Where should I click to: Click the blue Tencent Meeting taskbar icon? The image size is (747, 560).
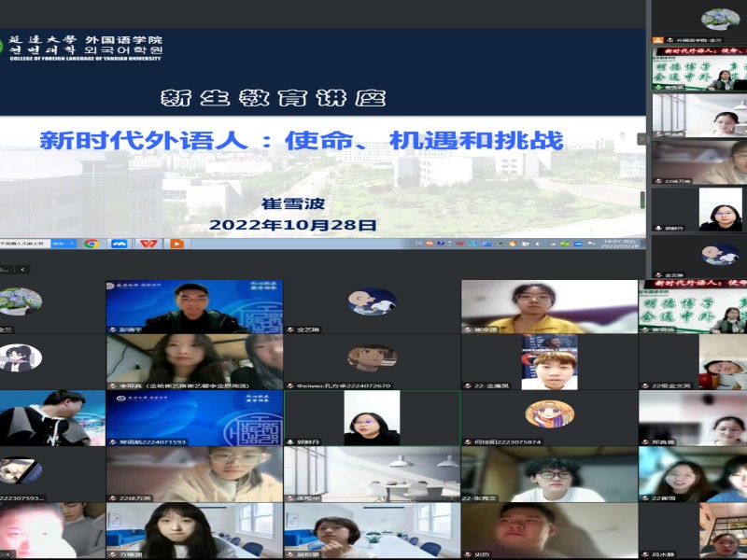[x=119, y=244]
